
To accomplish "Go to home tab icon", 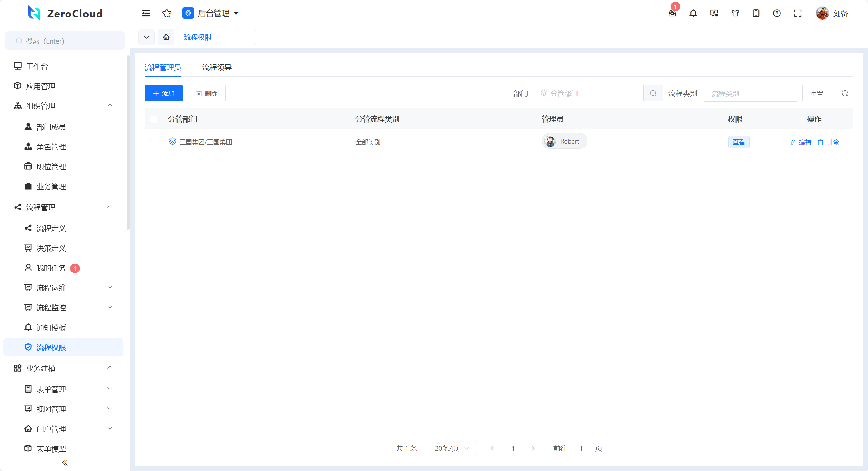I will [166, 37].
